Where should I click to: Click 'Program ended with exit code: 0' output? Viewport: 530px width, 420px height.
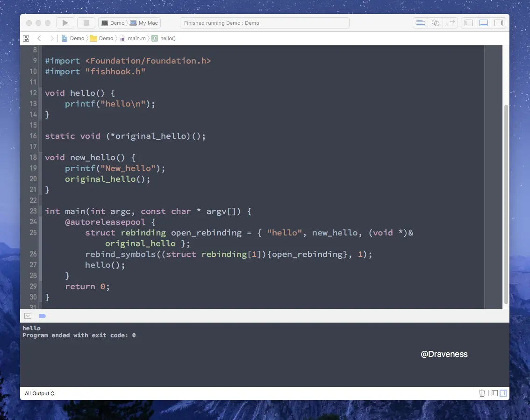click(x=79, y=335)
